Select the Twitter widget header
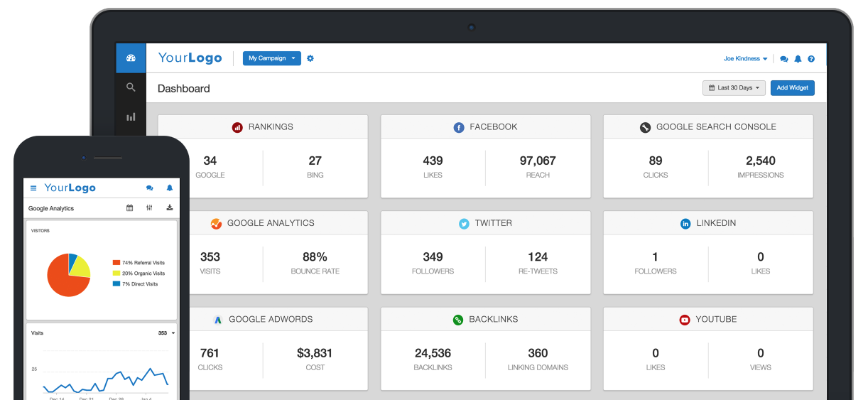868x400 pixels. coord(486,223)
